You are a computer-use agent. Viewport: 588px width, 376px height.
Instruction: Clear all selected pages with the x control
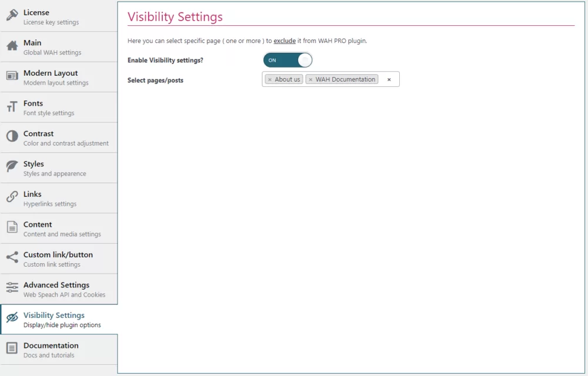(x=389, y=79)
